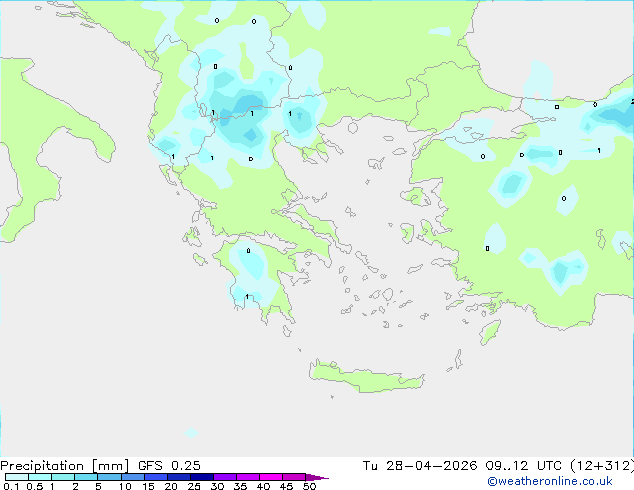634x490 pixels.
Task: Click the legend arrow tip beyond 50
Action: pyautogui.click(x=317, y=477)
